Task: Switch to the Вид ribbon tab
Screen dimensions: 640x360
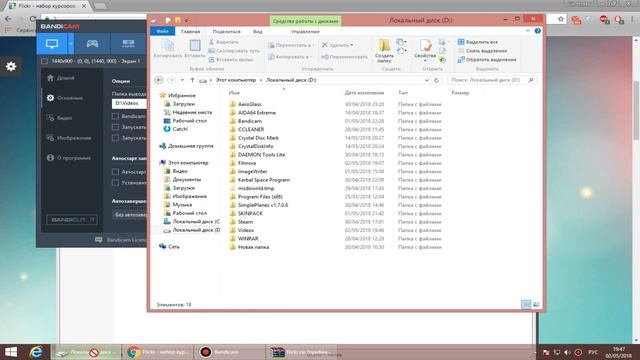Action: pyautogui.click(x=258, y=31)
